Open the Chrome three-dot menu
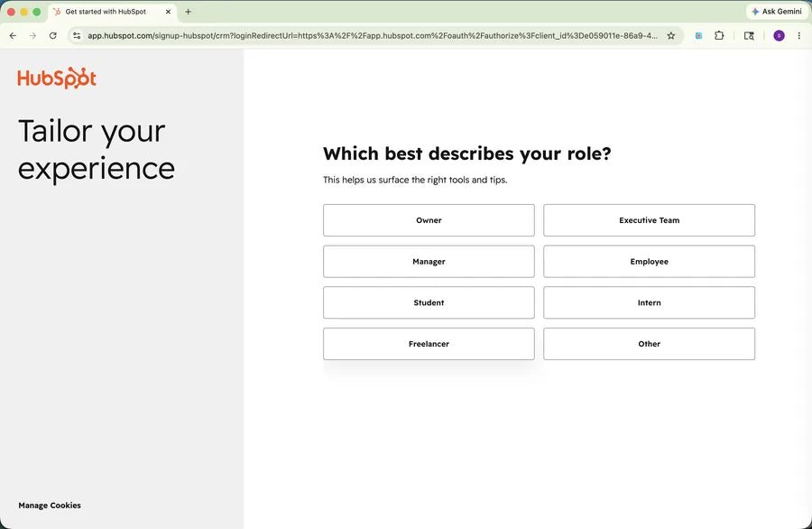Image resolution: width=812 pixels, height=529 pixels. tap(799, 36)
